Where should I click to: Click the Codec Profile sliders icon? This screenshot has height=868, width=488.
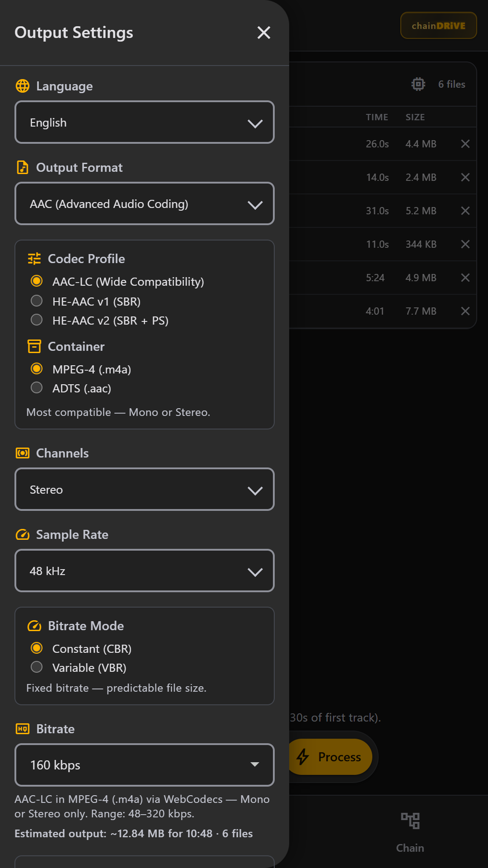(34, 259)
